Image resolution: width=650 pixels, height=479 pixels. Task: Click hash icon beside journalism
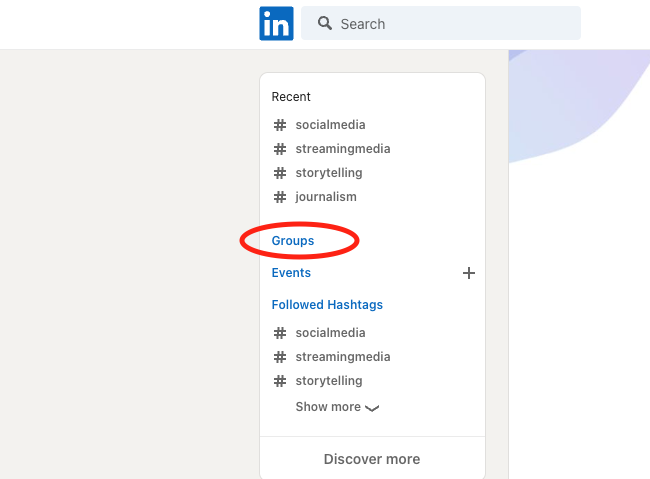coord(280,197)
